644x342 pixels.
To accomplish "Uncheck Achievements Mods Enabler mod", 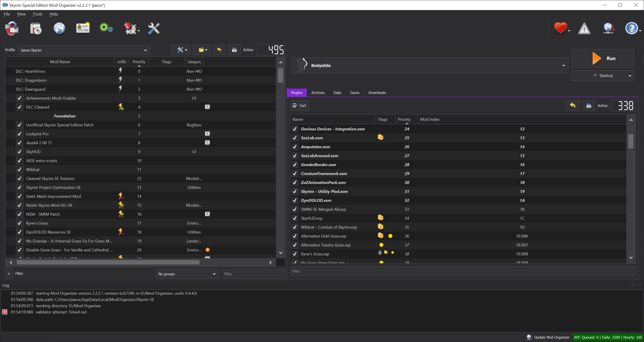I will [x=19, y=98].
